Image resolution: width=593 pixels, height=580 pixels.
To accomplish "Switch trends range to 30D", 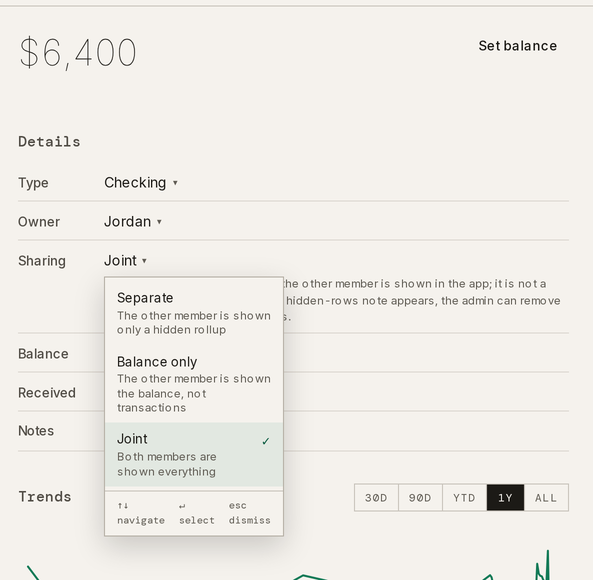I will pyautogui.click(x=376, y=498).
